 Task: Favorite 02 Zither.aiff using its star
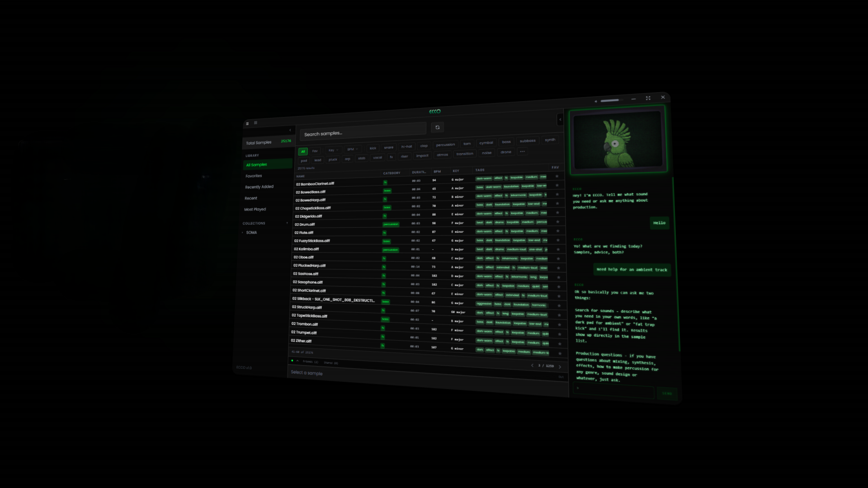coord(560,353)
